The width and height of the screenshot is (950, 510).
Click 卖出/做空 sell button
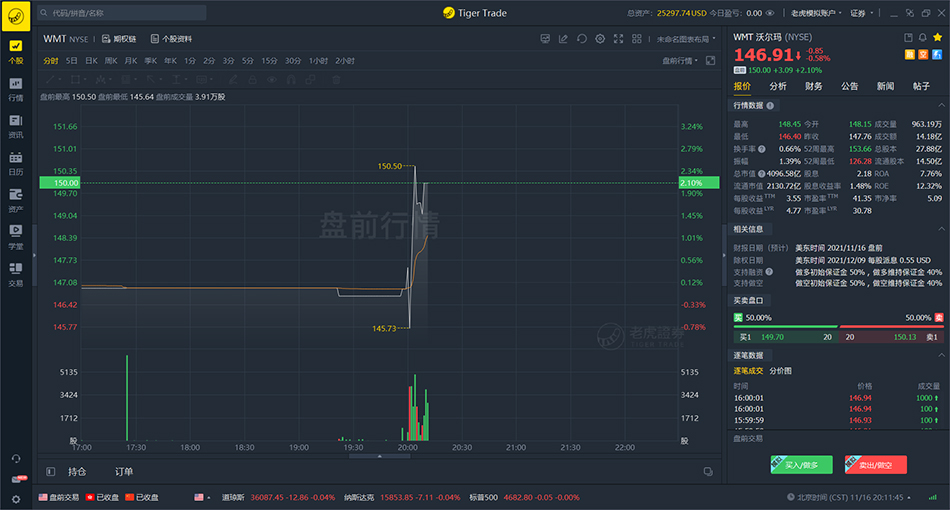875,465
